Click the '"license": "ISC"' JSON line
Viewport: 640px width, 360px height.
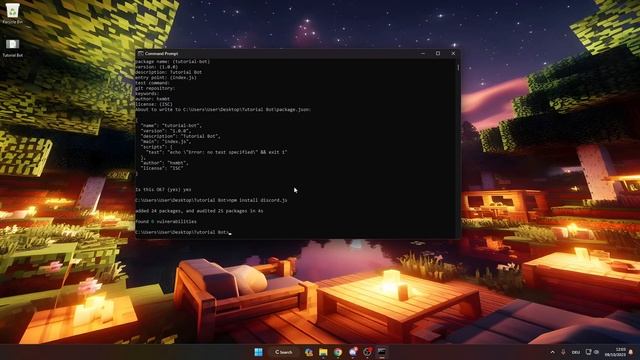click(162, 168)
